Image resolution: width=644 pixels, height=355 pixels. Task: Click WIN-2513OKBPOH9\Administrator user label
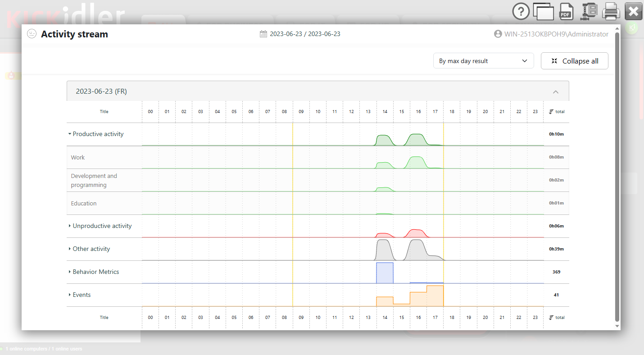pos(556,34)
